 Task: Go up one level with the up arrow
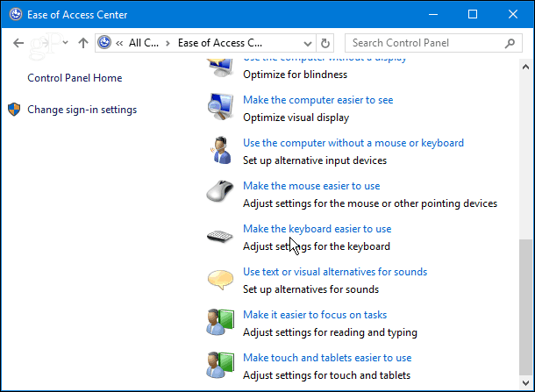click(83, 43)
